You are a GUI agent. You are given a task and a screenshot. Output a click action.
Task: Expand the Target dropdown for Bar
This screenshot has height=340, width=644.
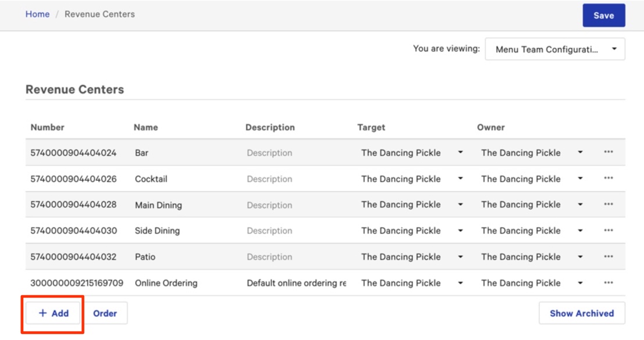(x=412, y=153)
